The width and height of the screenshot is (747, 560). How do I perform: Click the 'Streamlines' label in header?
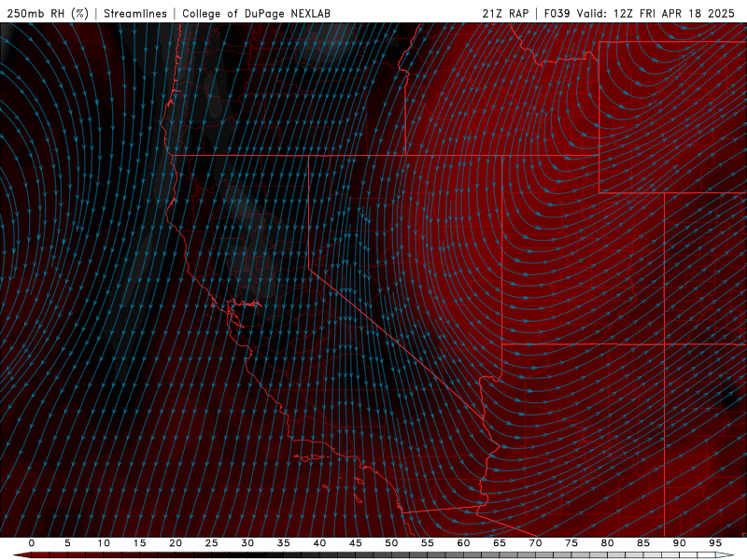click(x=135, y=13)
